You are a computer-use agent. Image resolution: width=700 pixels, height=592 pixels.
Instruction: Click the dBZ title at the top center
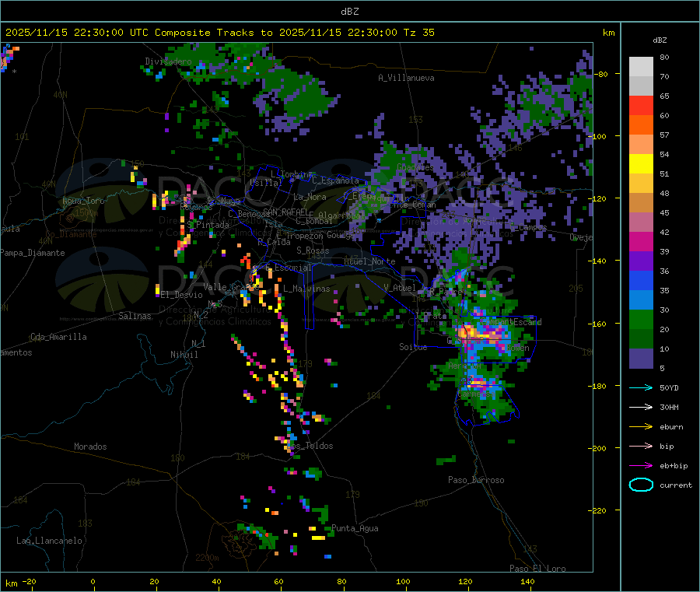[349, 11]
